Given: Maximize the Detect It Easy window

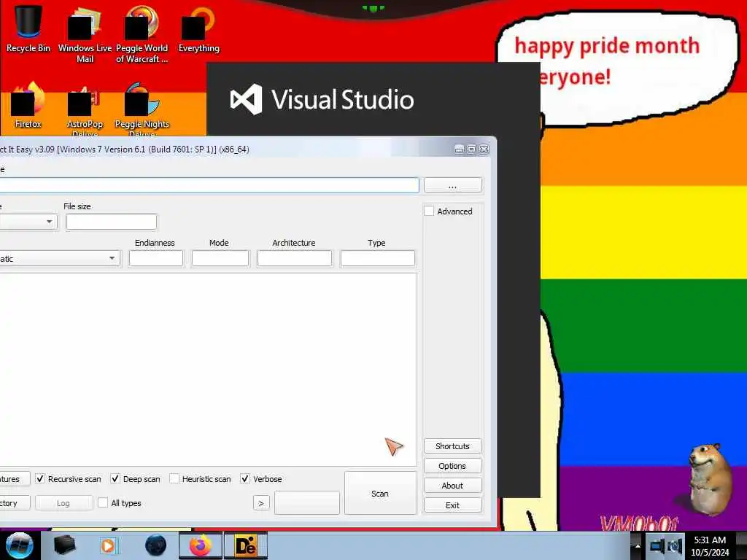Looking at the screenshot, I should [472, 149].
